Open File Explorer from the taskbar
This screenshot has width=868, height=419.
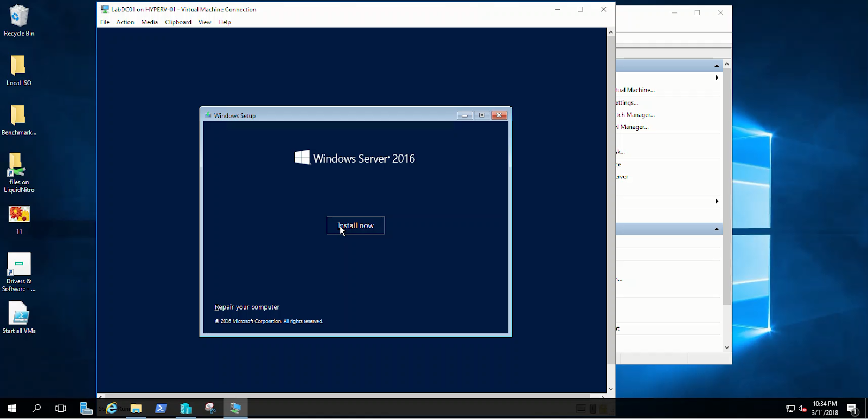tap(136, 408)
